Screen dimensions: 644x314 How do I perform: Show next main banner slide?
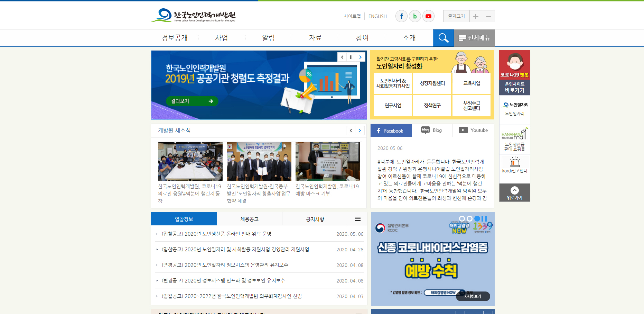pyautogui.click(x=360, y=57)
